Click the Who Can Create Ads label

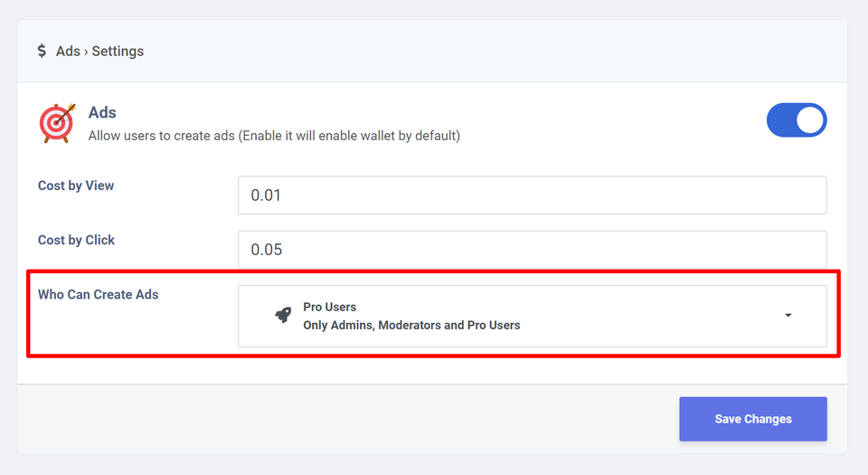tap(98, 294)
